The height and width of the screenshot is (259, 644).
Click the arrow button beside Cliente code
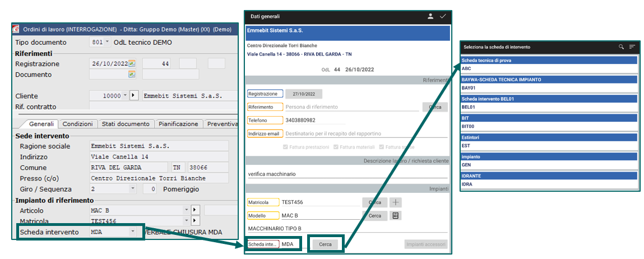coord(134,96)
